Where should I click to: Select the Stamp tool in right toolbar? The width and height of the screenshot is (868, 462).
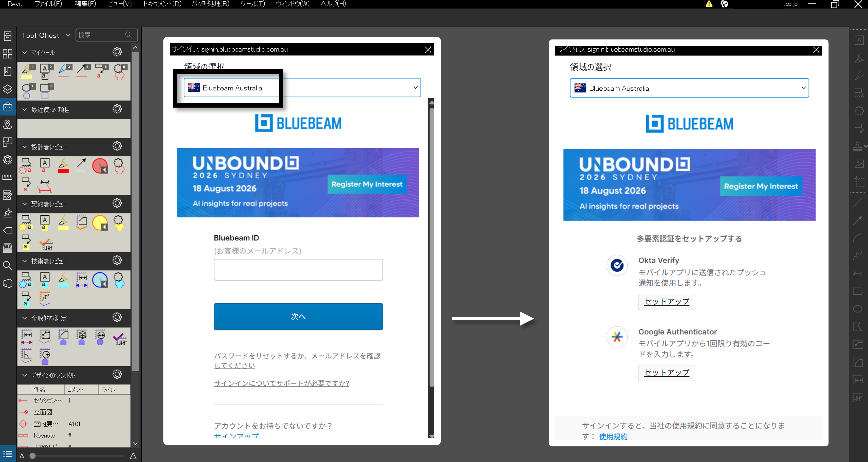857,146
